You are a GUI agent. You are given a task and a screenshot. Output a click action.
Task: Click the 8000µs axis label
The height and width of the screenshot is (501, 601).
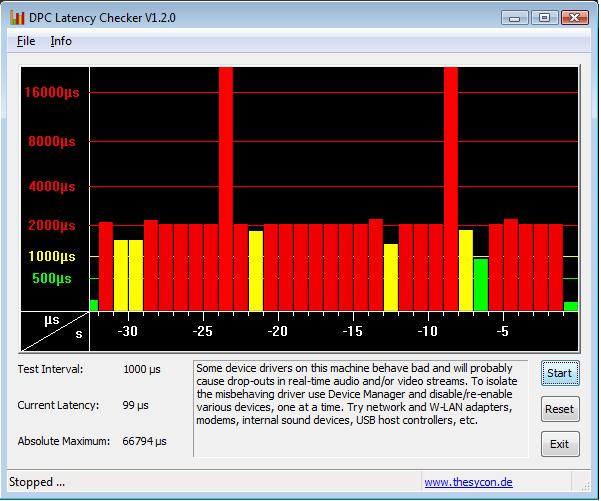[x=52, y=141]
